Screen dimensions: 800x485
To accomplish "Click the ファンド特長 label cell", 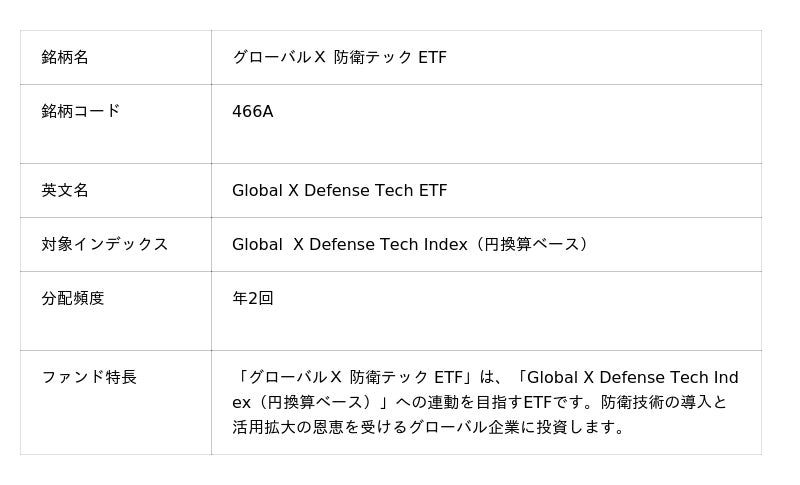I will click(x=88, y=377).
